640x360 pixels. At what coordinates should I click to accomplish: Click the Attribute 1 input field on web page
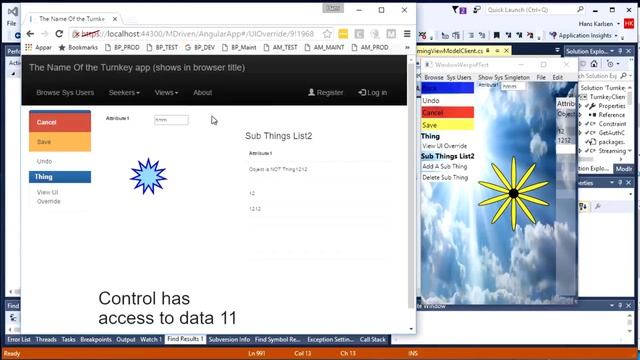coord(171,120)
